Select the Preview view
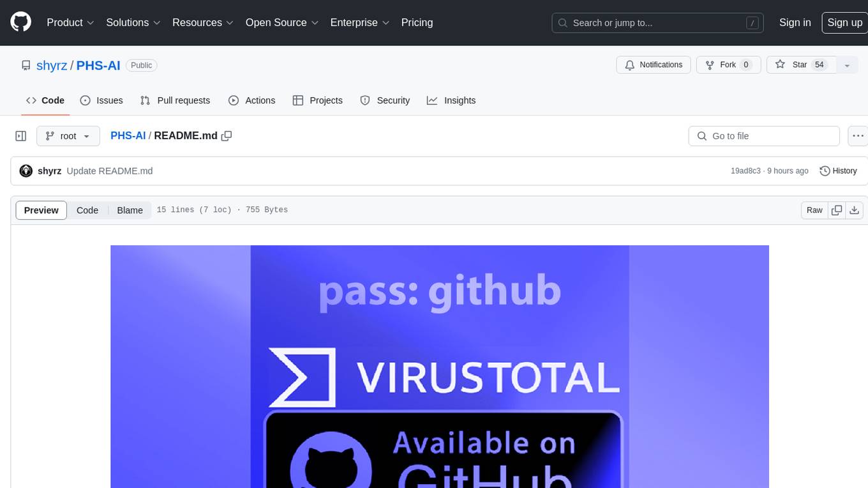The image size is (868, 488). (41, 210)
